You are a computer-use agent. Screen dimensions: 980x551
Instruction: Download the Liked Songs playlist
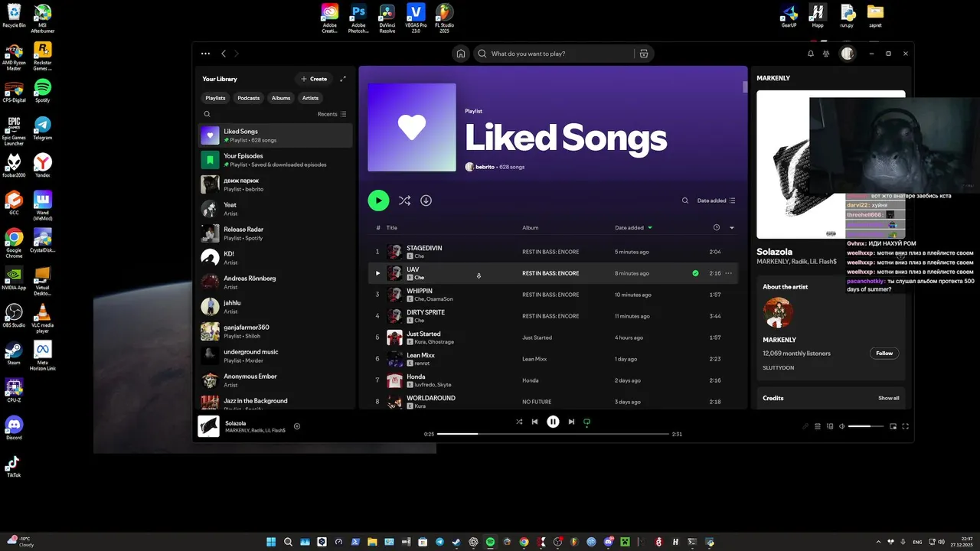point(426,201)
